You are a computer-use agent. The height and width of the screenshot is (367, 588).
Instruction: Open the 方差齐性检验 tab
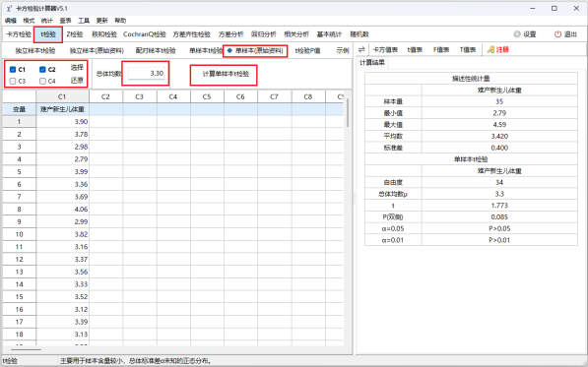tap(191, 34)
